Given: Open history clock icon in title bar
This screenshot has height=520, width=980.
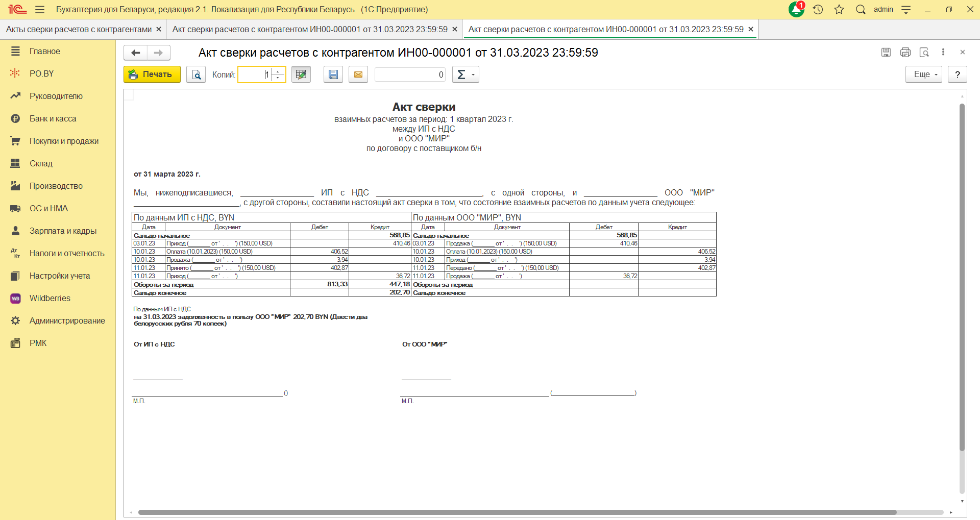Looking at the screenshot, I should coord(818,10).
